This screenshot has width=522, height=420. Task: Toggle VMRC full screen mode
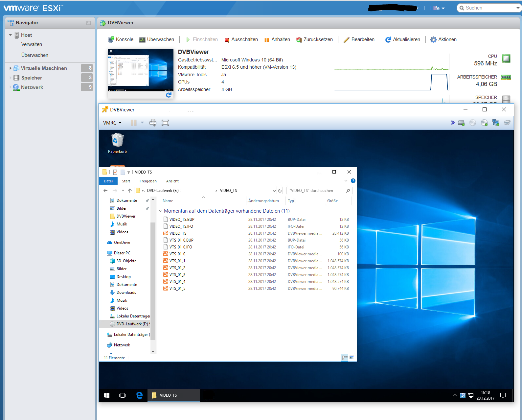pyautogui.click(x=165, y=123)
